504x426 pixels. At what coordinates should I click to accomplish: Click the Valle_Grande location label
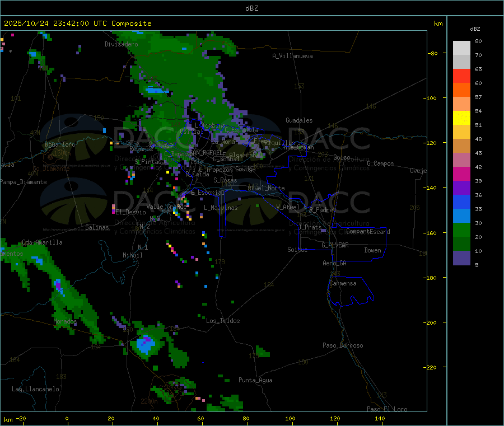166,206
